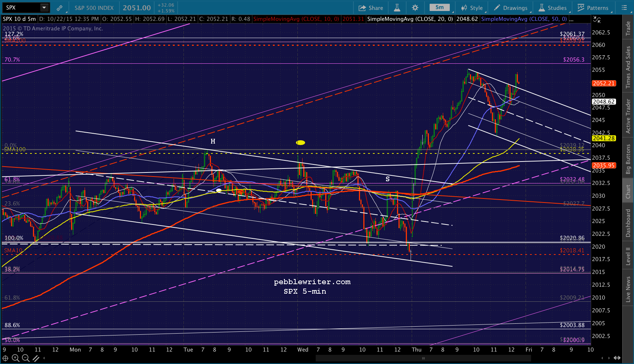
Task: Click the collapse studies header icon
Action: (x=597, y=19)
